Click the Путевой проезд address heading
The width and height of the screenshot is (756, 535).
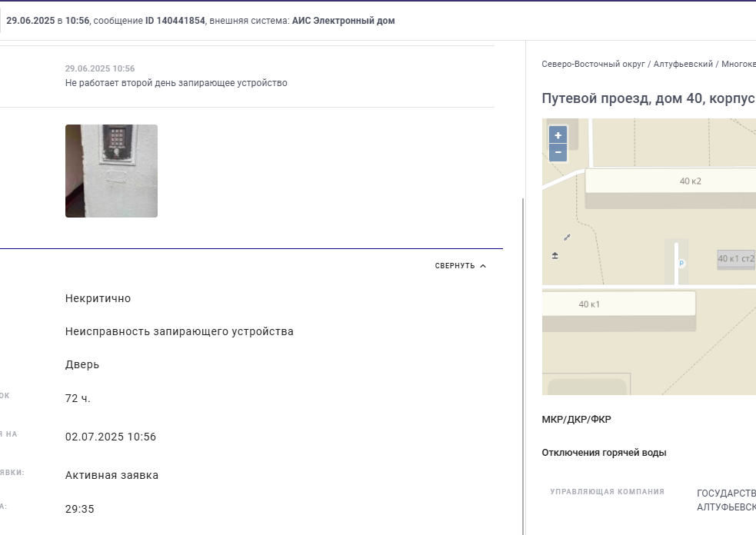[x=648, y=98]
